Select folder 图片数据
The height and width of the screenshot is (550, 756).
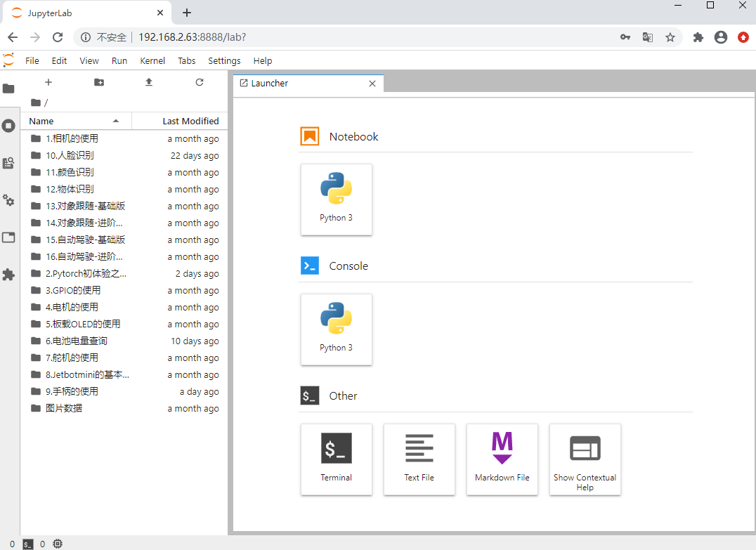click(x=124, y=409)
